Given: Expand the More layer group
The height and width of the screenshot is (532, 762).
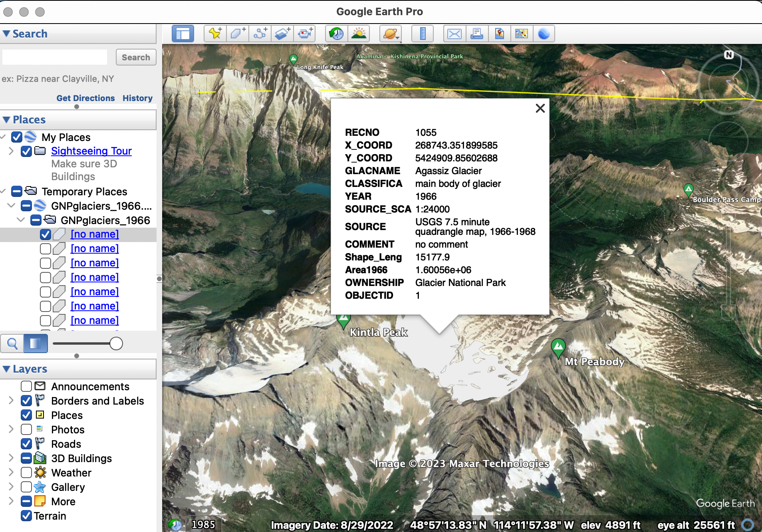Looking at the screenshot, I should (11, 501).
